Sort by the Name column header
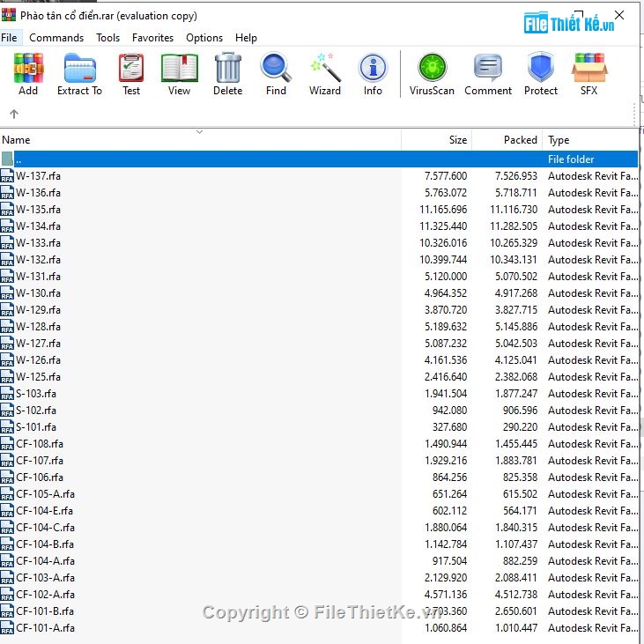Viewport: 644px width, 644px height. pyautogui.click(x=201, y=140)
